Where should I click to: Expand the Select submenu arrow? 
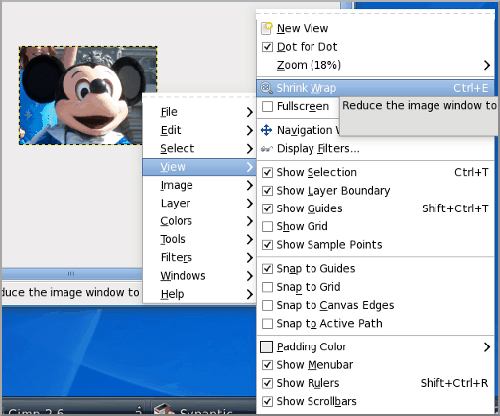click(x=250, y=149)
